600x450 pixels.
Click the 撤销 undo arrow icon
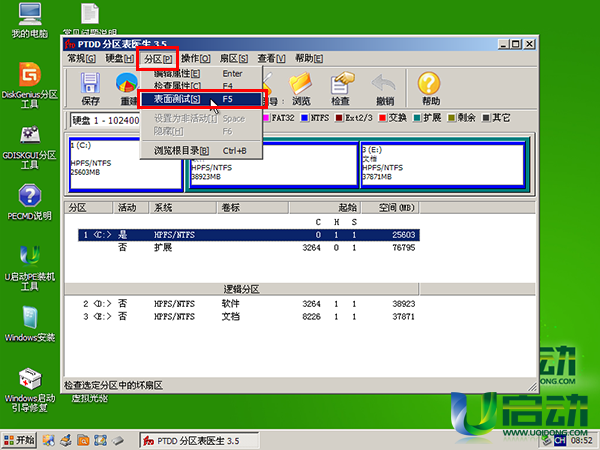(384, 83)
